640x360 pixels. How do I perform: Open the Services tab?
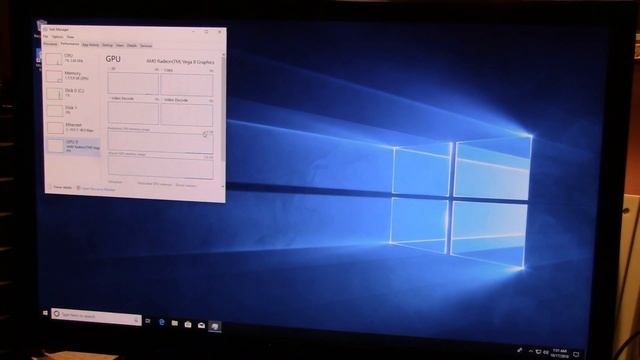pos(146,46)
